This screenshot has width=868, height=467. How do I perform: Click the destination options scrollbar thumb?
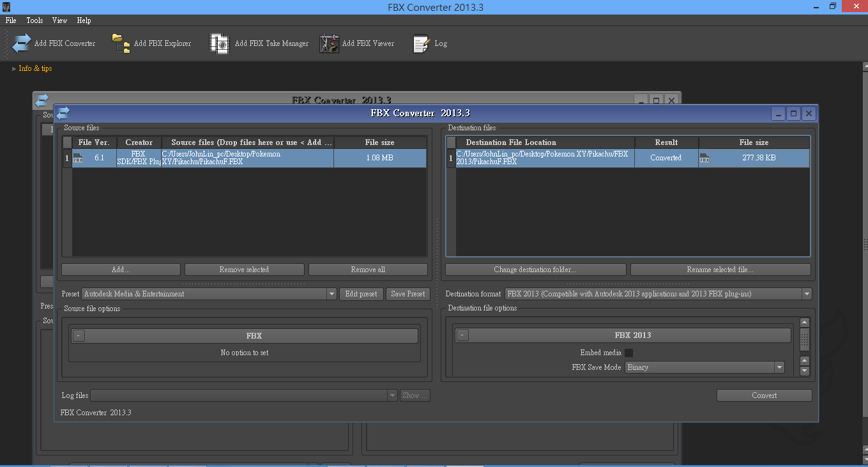pos(804,340)
